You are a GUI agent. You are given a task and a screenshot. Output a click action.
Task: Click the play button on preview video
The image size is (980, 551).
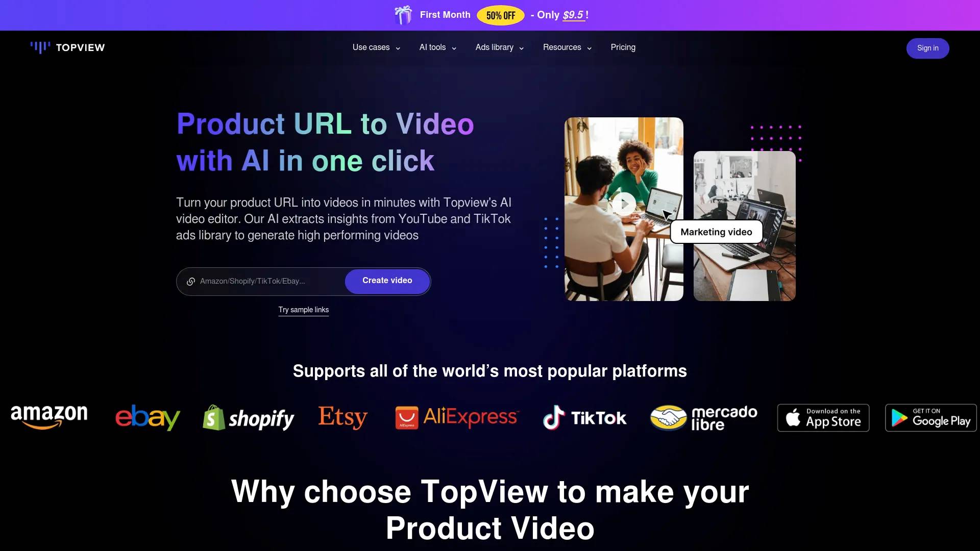coord(624,204)
